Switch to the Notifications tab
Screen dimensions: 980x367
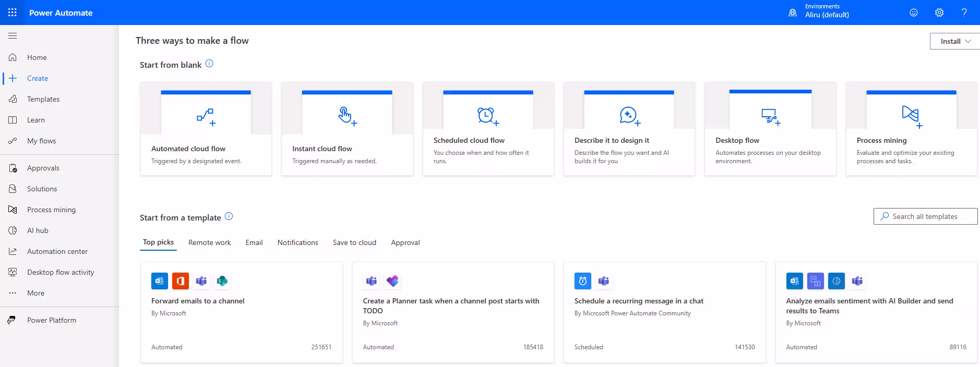point(297,242)
